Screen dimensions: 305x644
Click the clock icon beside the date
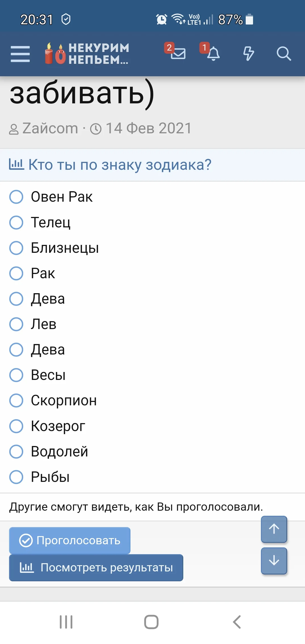click(96, 128)
